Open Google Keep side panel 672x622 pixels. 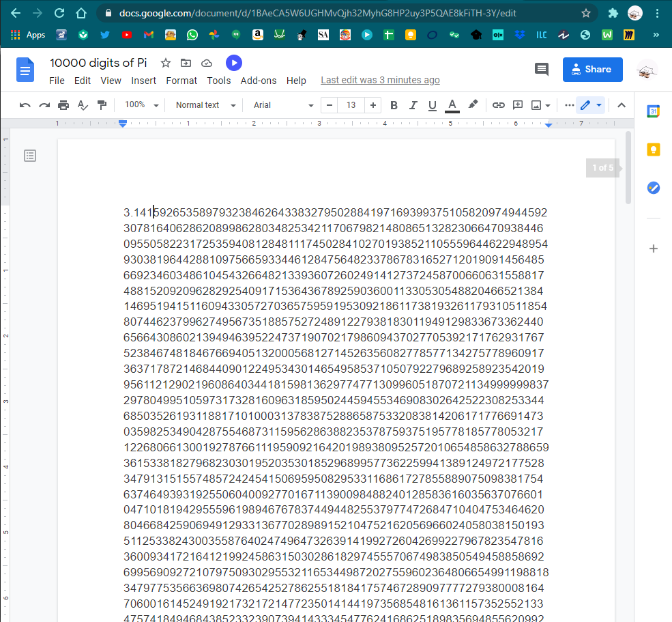coord(653,150)
